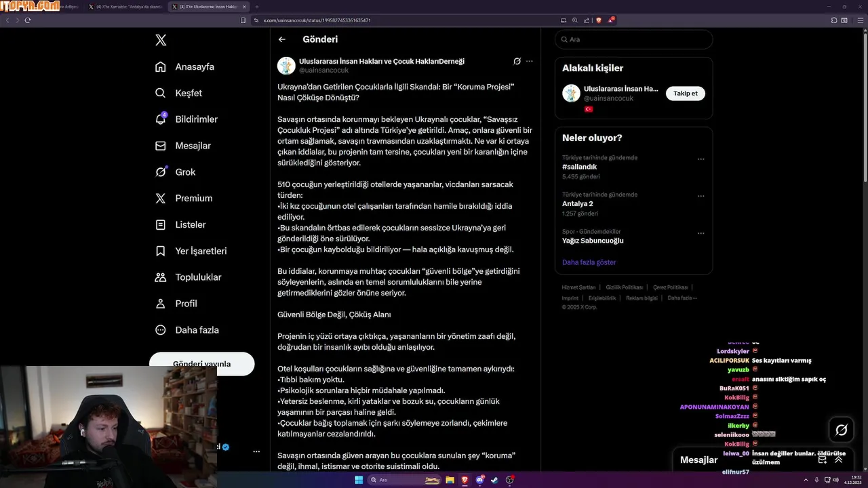This screenshot has height=488, width=868.
Task: Open the #sallandık trending topic
Action: coord(579,167)
